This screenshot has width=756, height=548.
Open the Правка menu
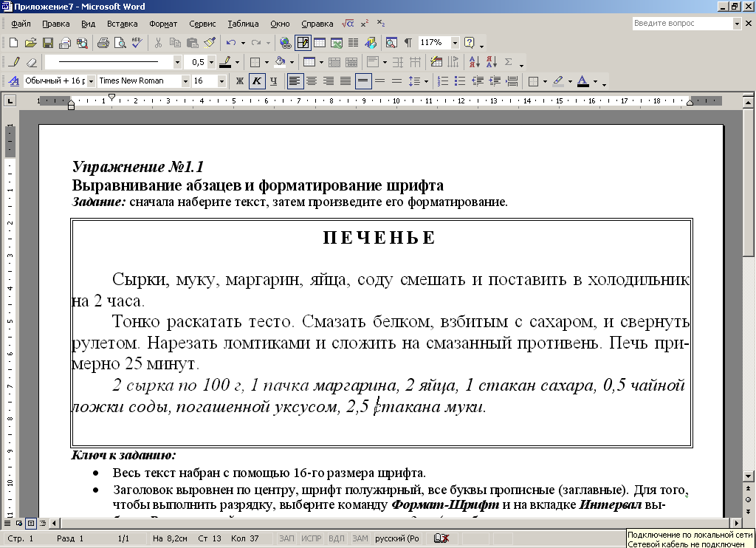tap(55, 24)
